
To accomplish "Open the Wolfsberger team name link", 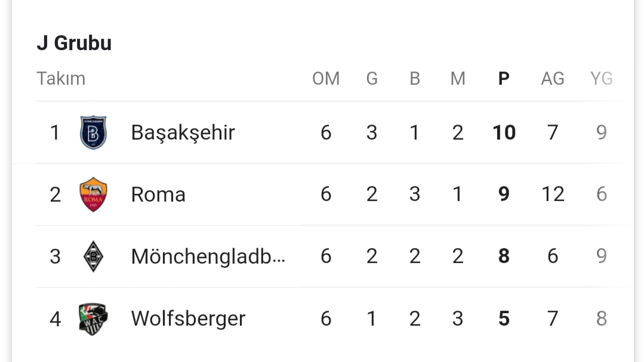I will 188,318.
